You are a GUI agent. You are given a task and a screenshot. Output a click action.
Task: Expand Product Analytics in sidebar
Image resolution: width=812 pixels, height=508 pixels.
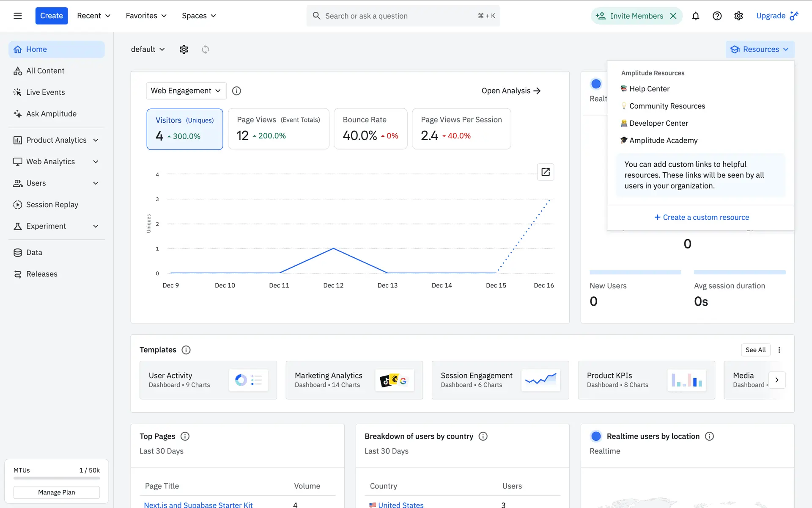pyautogui.click(x=56, y=140)
